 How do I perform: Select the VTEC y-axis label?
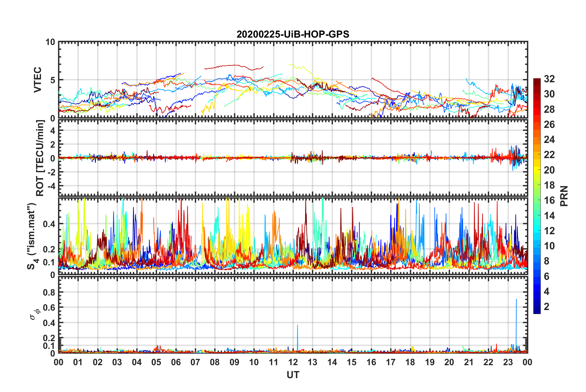38,80
